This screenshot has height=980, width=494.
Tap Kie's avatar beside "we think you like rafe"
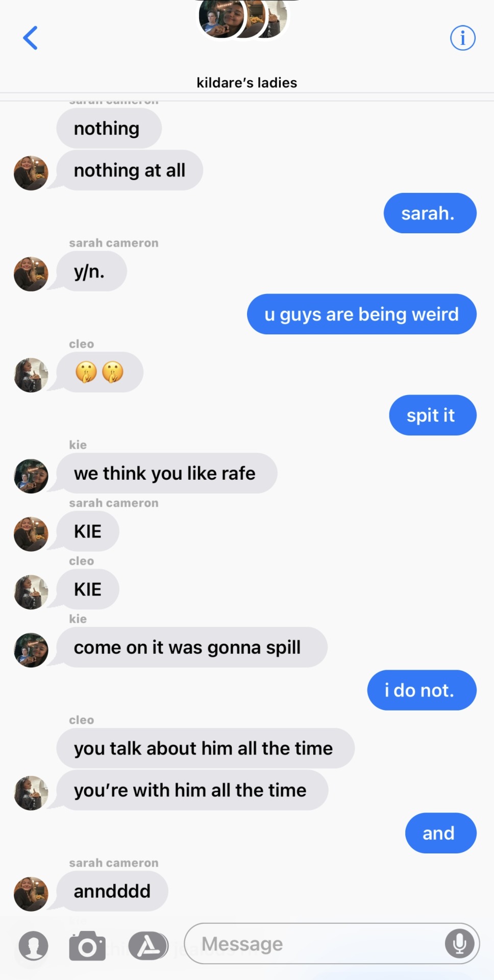click(31, 476)
